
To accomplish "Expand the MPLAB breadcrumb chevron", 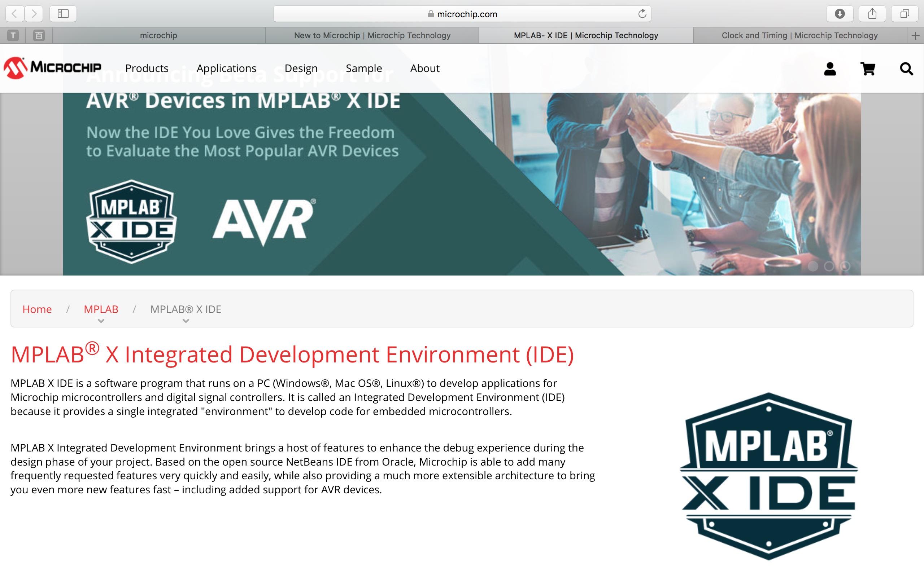I will click(101, 321).
